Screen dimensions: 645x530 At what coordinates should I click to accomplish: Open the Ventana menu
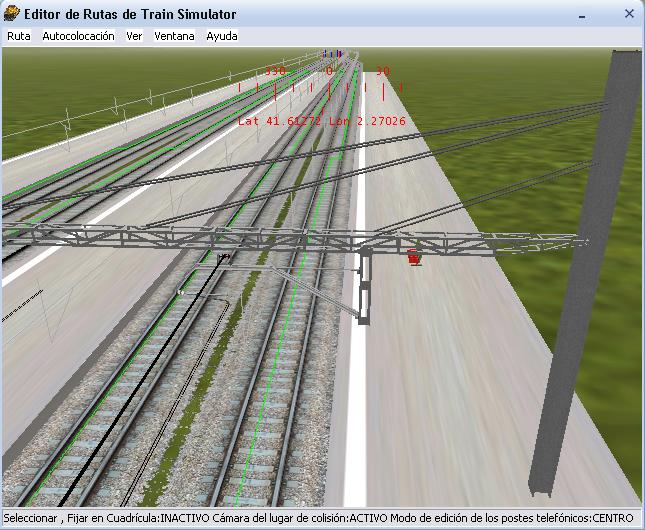point(174,36)
